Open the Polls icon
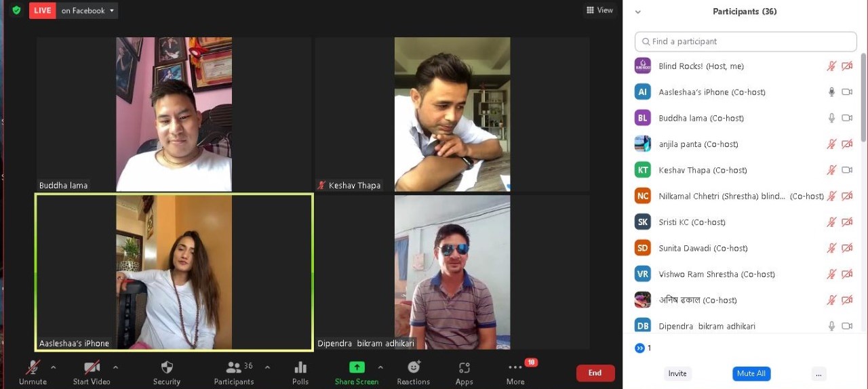The image size is (868, 389). 300,367
